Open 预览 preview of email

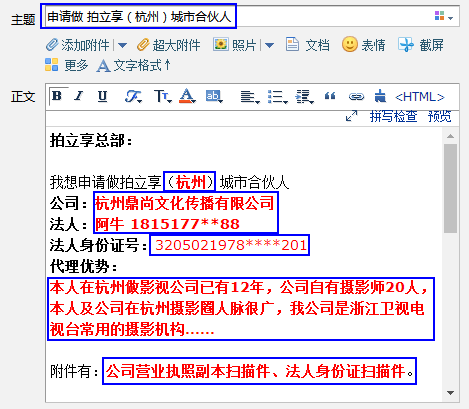click(x=439, y=116)
